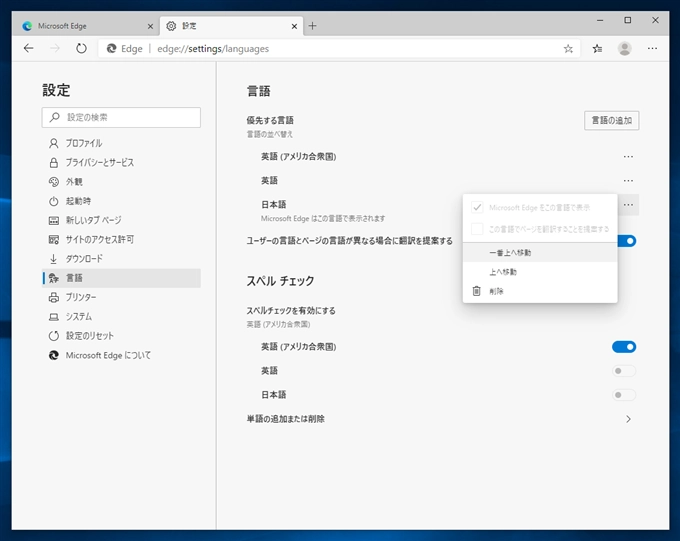Enable spell check for 英語

(624, 371)
